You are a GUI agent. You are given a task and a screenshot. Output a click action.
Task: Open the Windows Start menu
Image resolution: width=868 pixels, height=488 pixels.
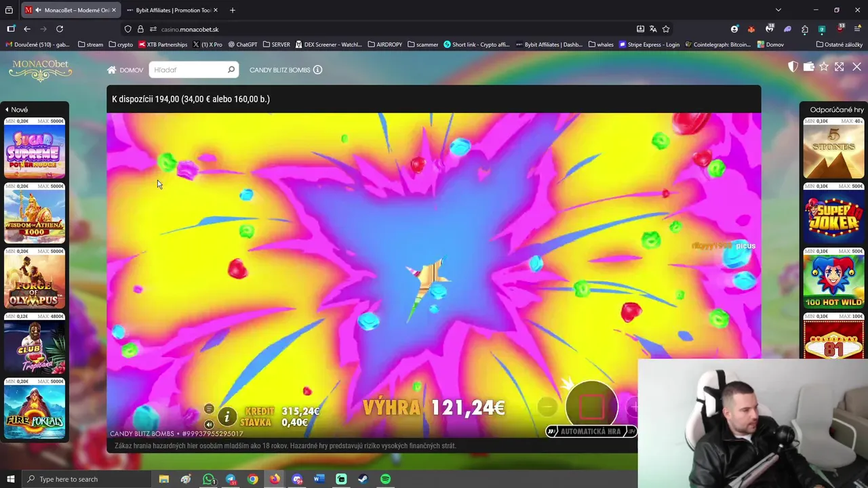pos(10,479)
